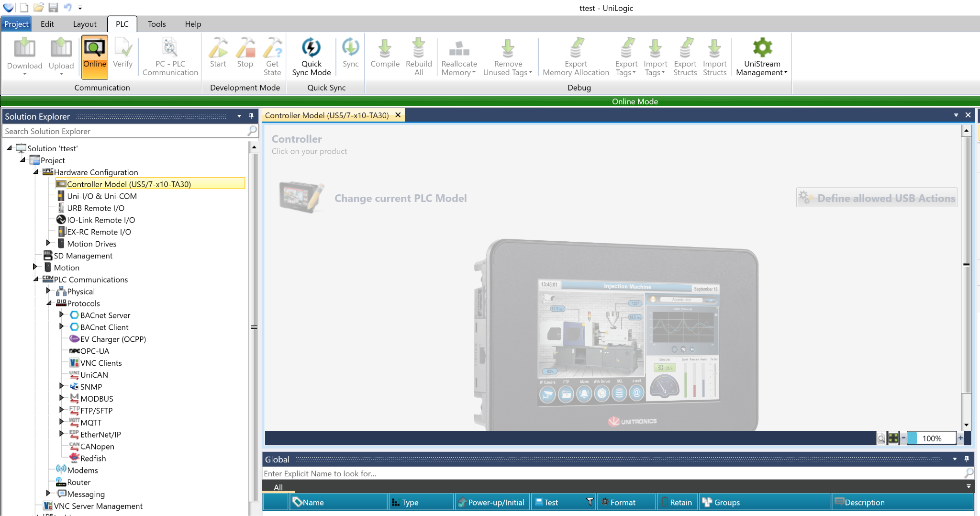Switch to the Layout ribbon tab
The image size is (980, 516).
85,24
